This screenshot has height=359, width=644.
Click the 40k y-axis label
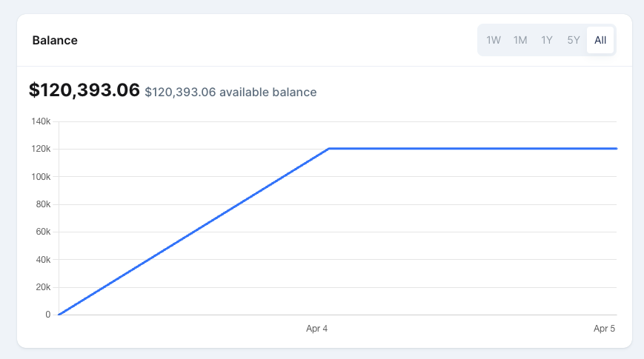(42, 260)
